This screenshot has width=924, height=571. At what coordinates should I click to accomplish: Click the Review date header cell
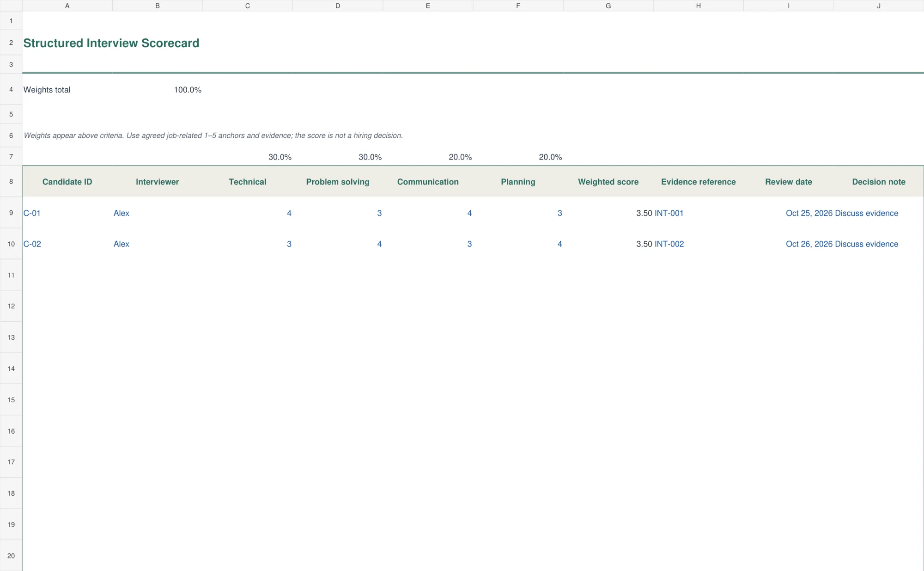point(789,182)
